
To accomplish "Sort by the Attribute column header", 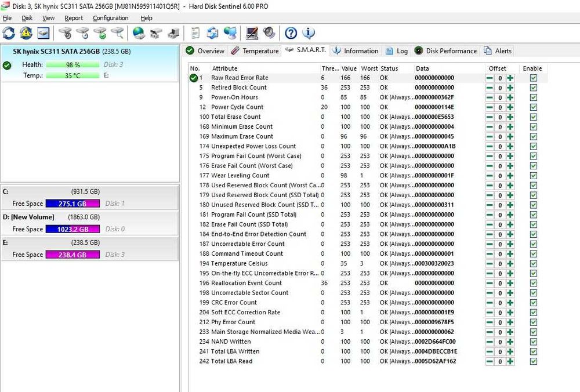I will [265, 68].
